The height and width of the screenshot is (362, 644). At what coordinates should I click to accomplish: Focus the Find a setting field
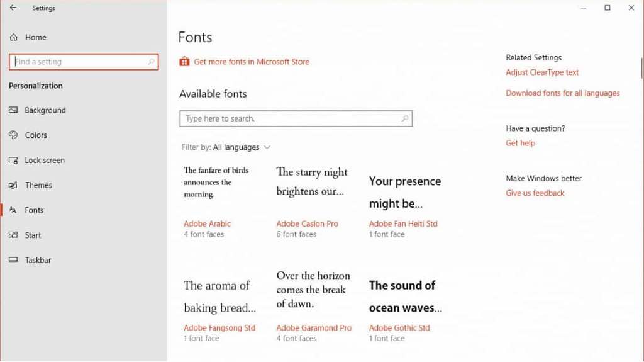click(x=84, y=62)
